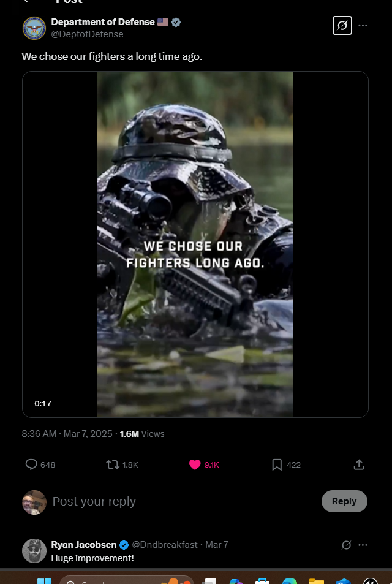392x584 pixels.
Task: Click the Reply button
Action: 344,501
